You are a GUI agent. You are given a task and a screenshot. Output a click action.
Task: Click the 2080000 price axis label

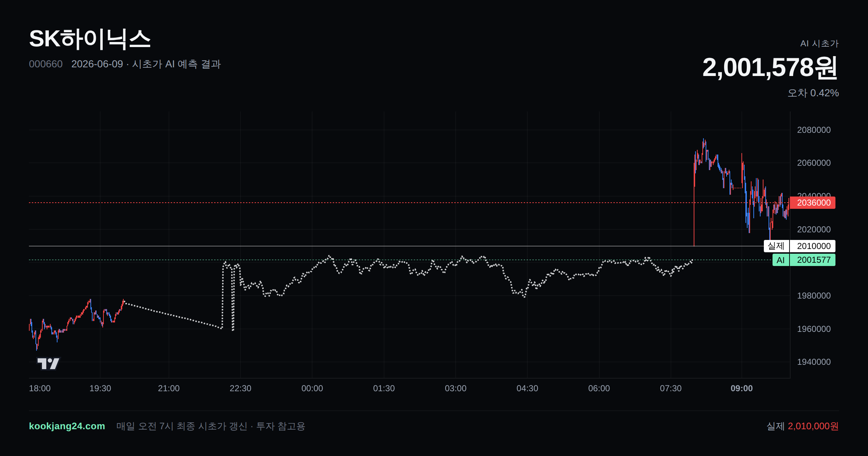pyautogui.click(x=814, y=130)
